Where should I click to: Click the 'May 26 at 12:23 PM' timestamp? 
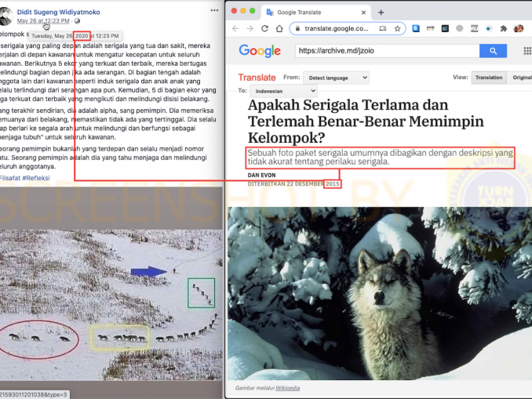click(43, 21)
